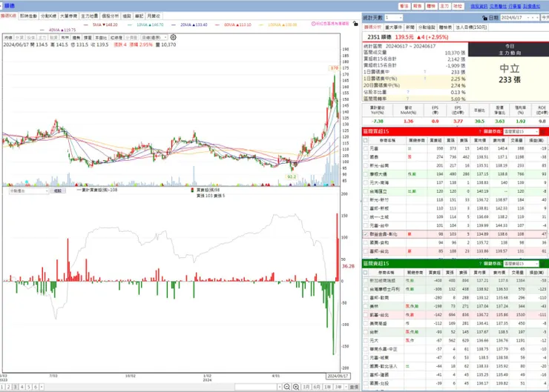Tick the checkbox for seller 台灣摩根士丹利
549x392 pixels.
coord(366,289)
